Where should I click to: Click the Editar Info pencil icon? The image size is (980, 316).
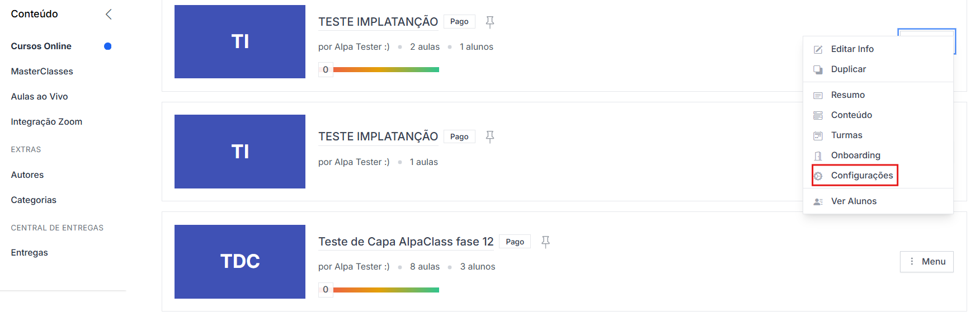(818, 49)
